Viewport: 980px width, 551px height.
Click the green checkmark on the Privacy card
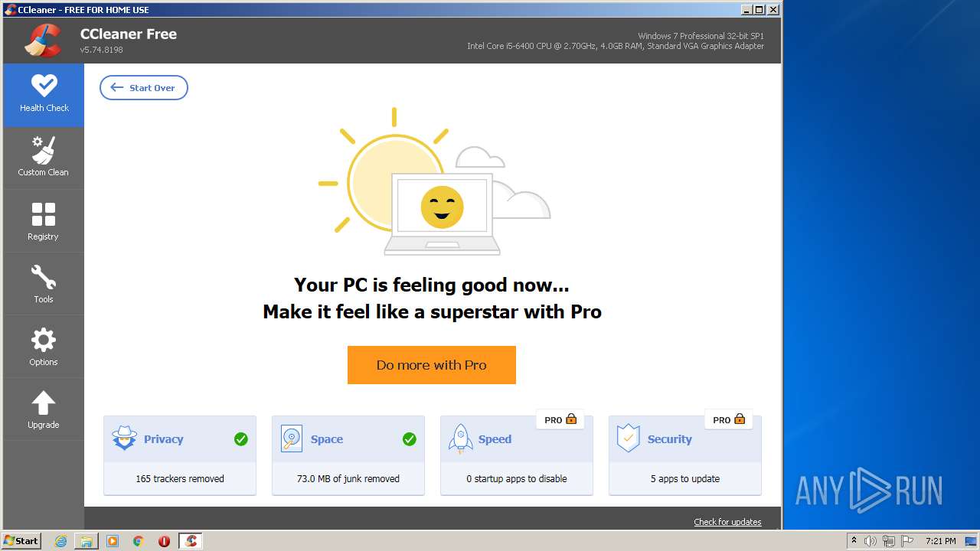(x=241, y=439)
